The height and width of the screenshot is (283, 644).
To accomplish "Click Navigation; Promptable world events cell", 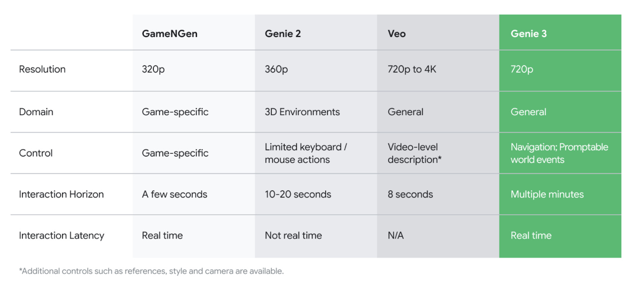I will click(x=559, y=153).
